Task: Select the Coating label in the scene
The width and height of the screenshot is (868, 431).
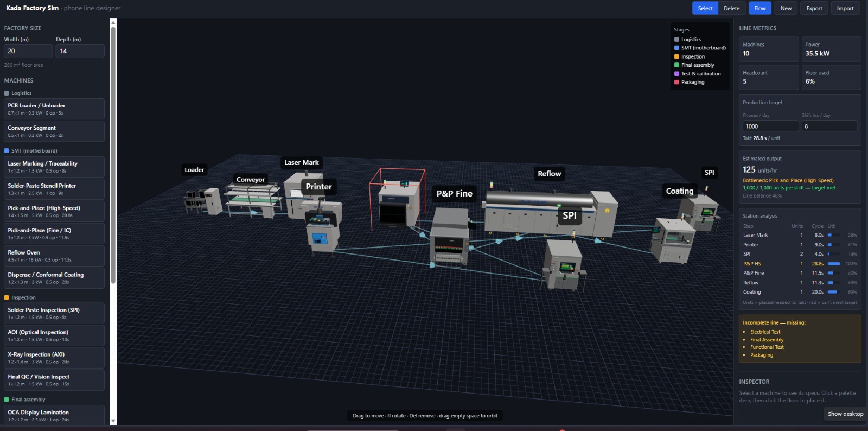Action: pos(680,191)
